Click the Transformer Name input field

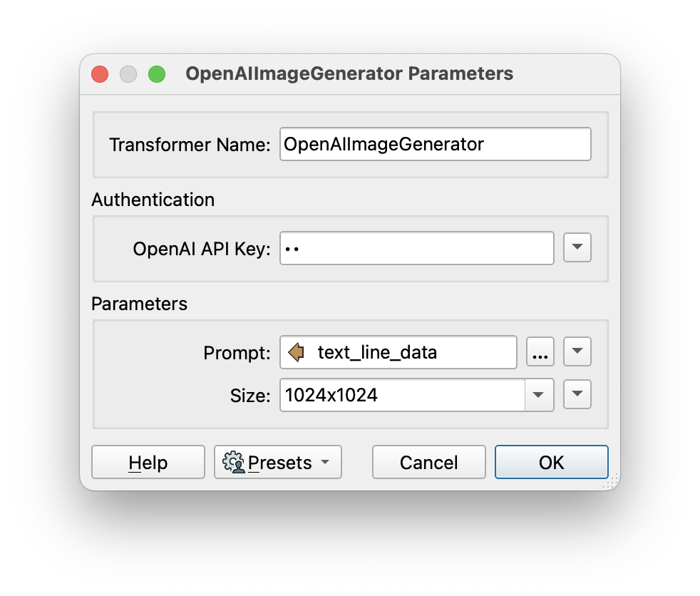pyautogui.click(x=435, y=144)
